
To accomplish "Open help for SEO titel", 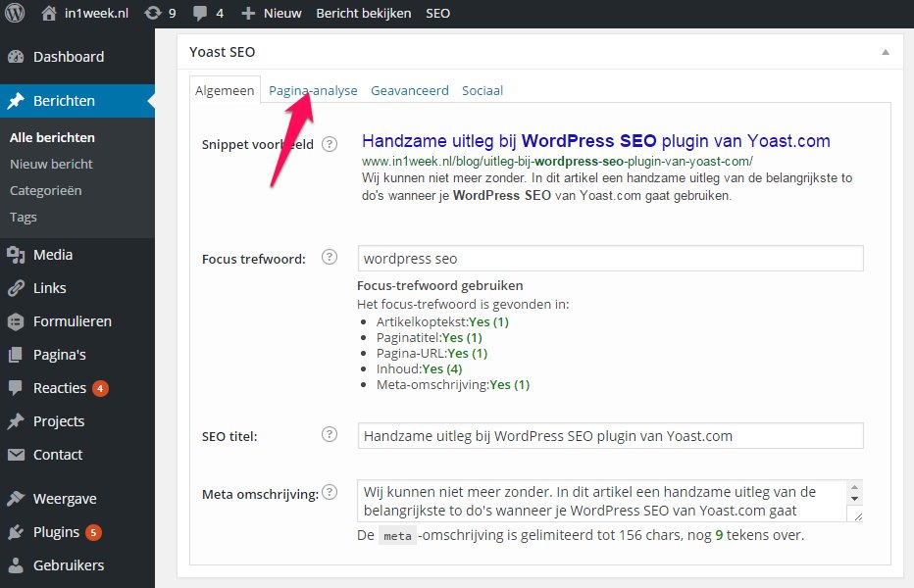I will point(330,434).
